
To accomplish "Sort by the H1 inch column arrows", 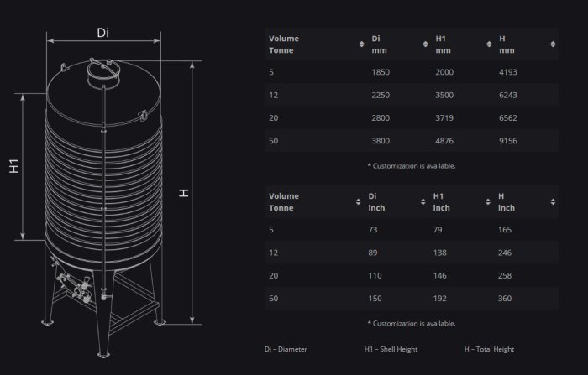I will pyautogui.click(x=488, y=201).
